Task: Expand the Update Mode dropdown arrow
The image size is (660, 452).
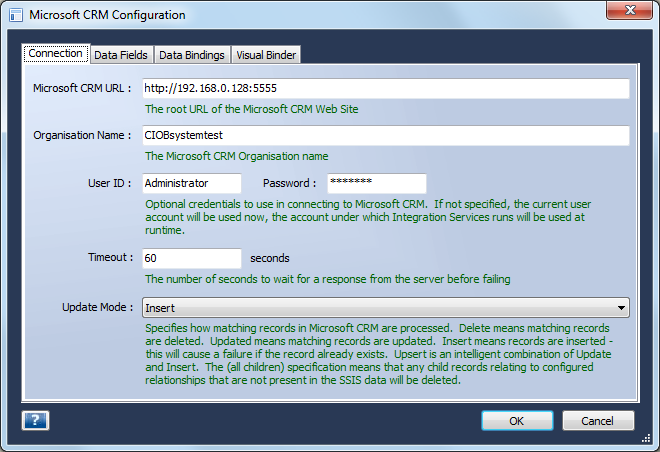Action: click(x=621, y=308)
